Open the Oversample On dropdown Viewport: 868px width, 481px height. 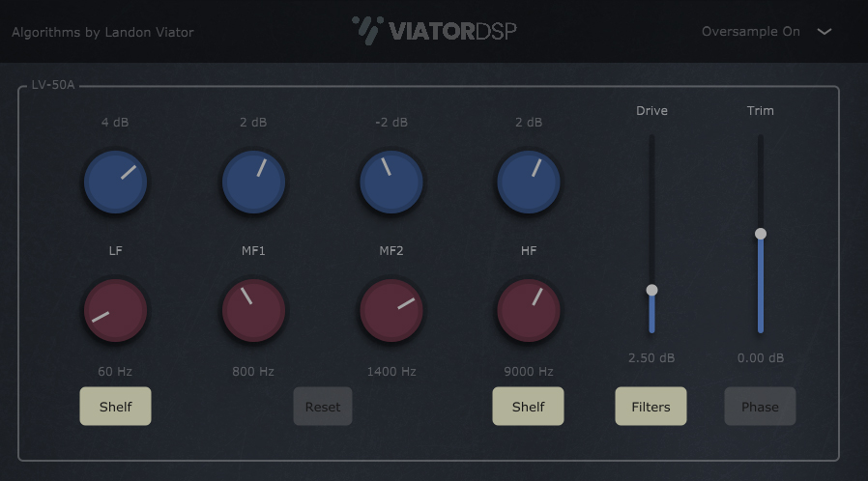pyautogui.click(x=767, y=32)
